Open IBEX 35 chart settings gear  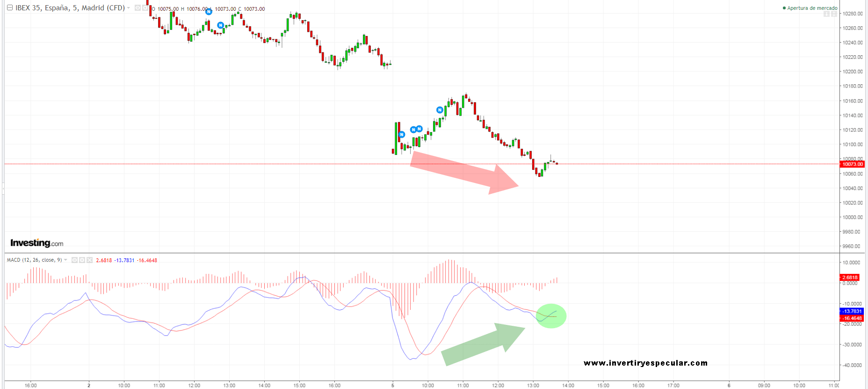point(145,8)
